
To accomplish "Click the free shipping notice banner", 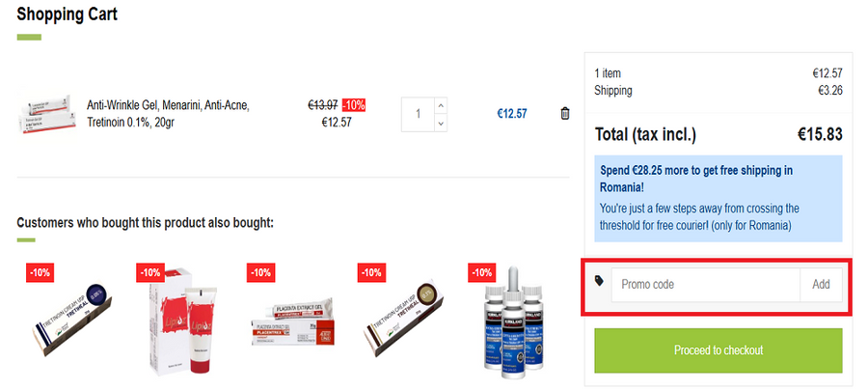I will coord(718,197).
